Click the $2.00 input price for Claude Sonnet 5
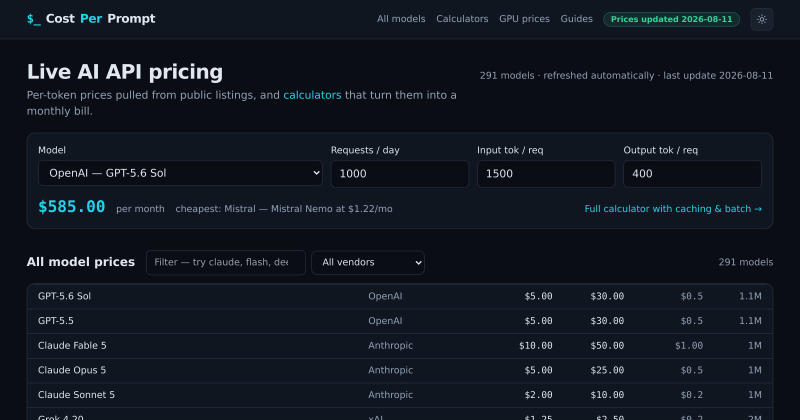The height and width of the screenshot is (420, 800). [538, 395]
